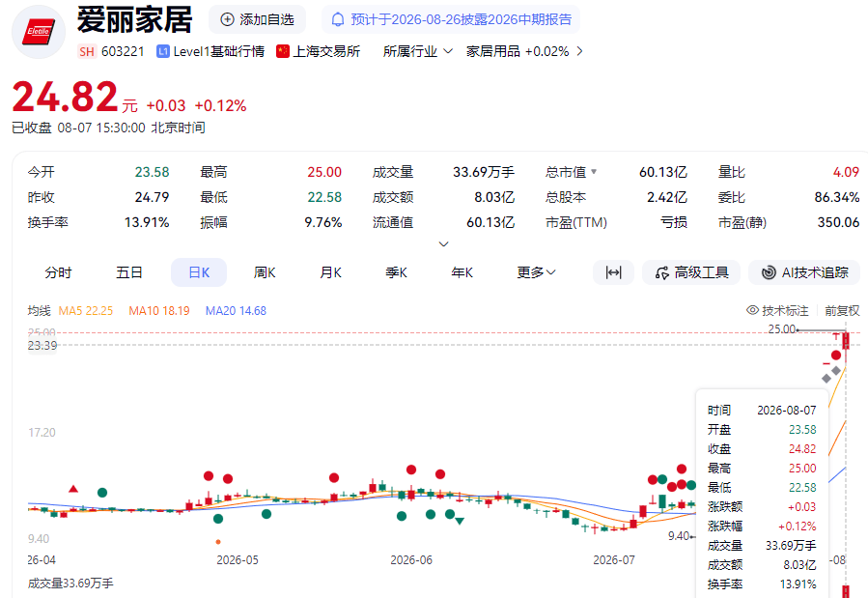Open the 家居用品 industry arrow

pyautogui.click(x=579, y=51)
